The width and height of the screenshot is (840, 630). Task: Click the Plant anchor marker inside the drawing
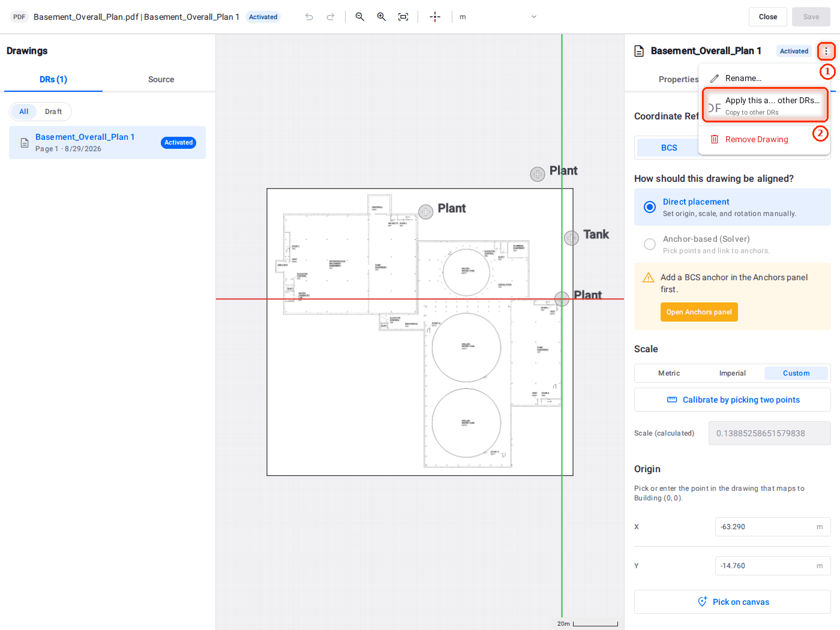click(x=426, y=212)
